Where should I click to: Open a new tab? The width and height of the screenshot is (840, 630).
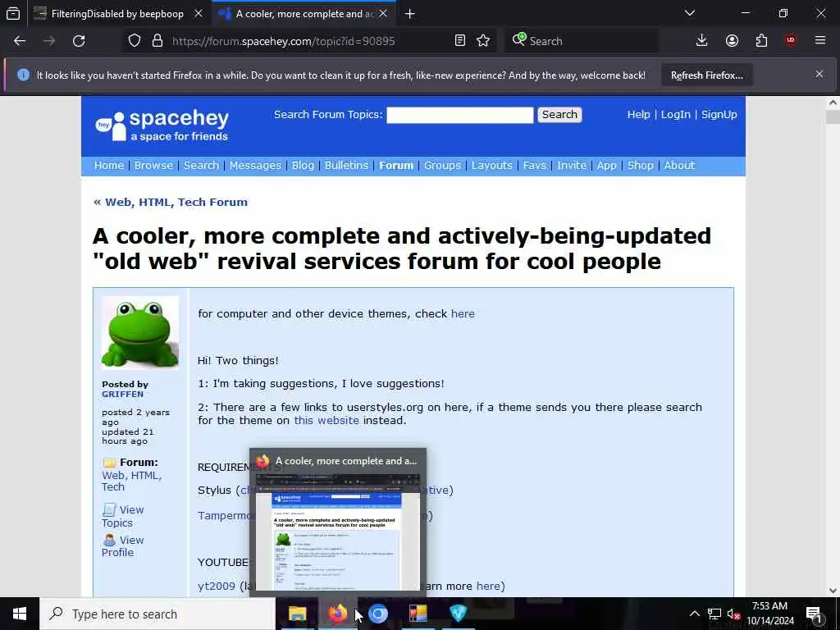point(410,13)
